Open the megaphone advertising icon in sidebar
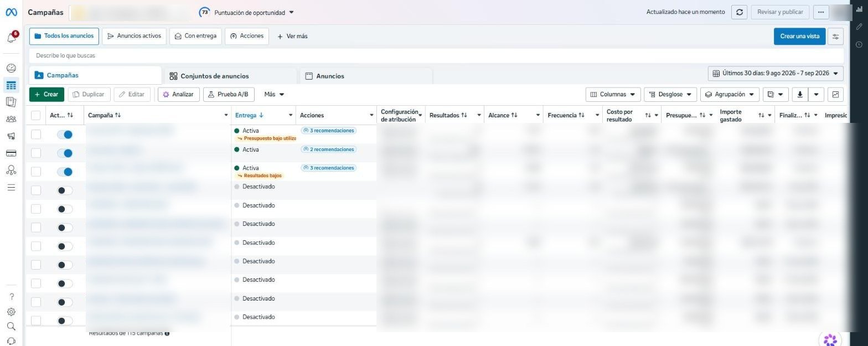 (x=11, y=136)
